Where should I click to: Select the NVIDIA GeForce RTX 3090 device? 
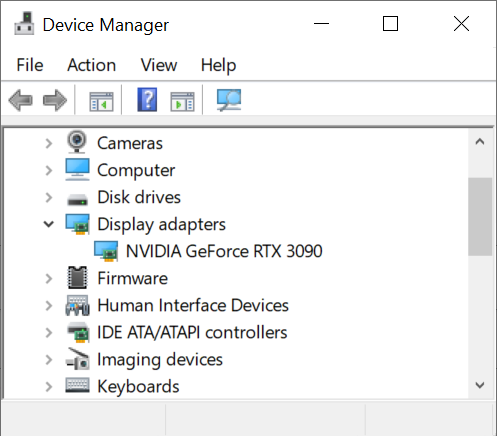click(224, 251)
